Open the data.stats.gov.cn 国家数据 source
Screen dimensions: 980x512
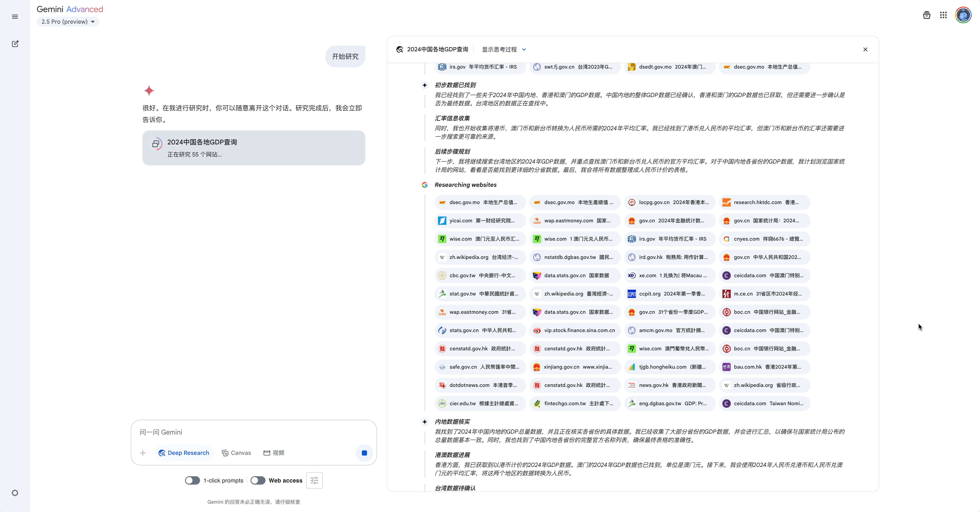click(575, 275)
